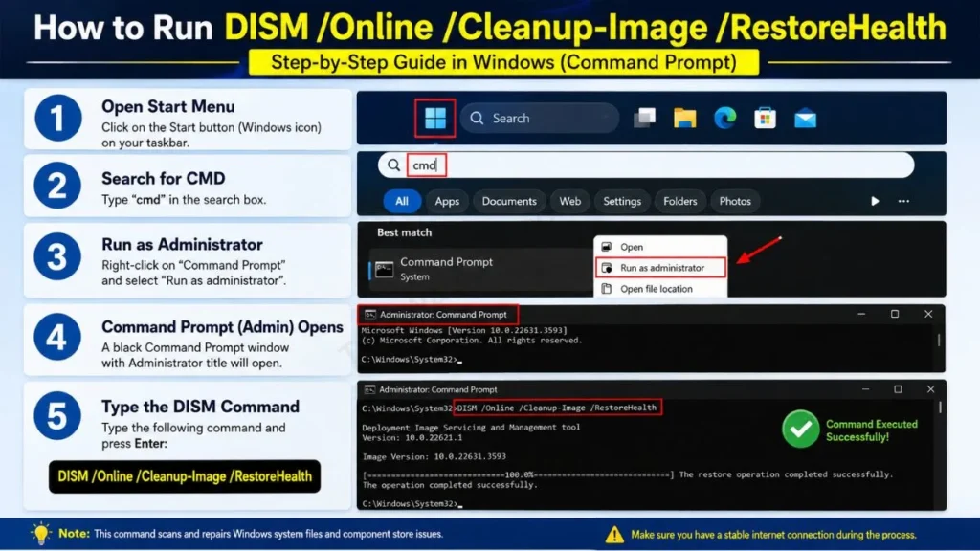Select the Photos filter tab

point(735,201)
